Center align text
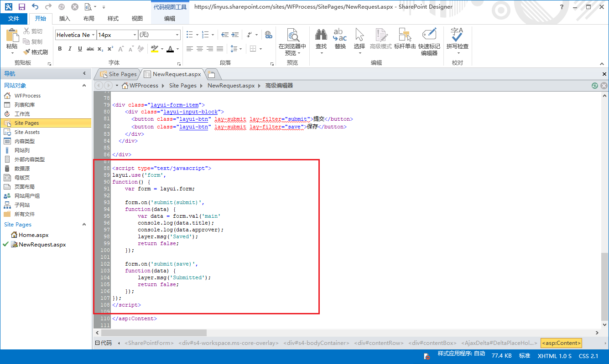 pyautogui.click(x=200, y=49)
